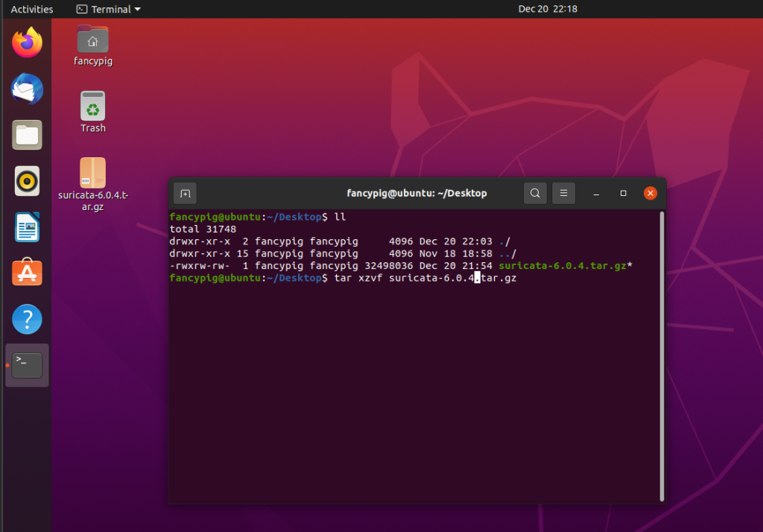Click the terminal vertical scrollbar
Image resolution: width=763 pixels, height=532 pixels.
pyautogui.click(x=662, y=356)
